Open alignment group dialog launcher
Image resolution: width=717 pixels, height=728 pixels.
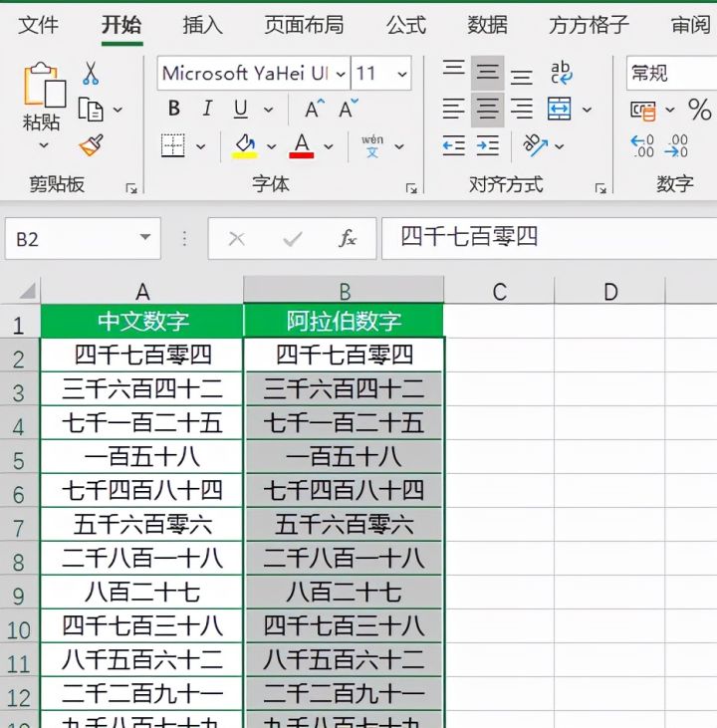pos(600,188)
